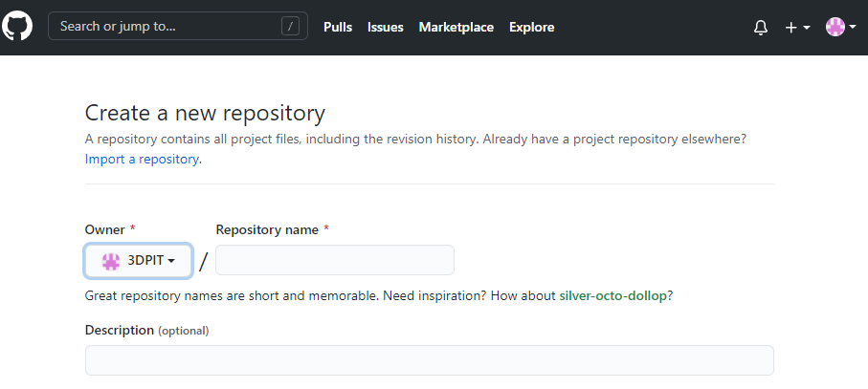Click the GitHub Octocat logo
This screenshot has width=868, height=389.
17,26
